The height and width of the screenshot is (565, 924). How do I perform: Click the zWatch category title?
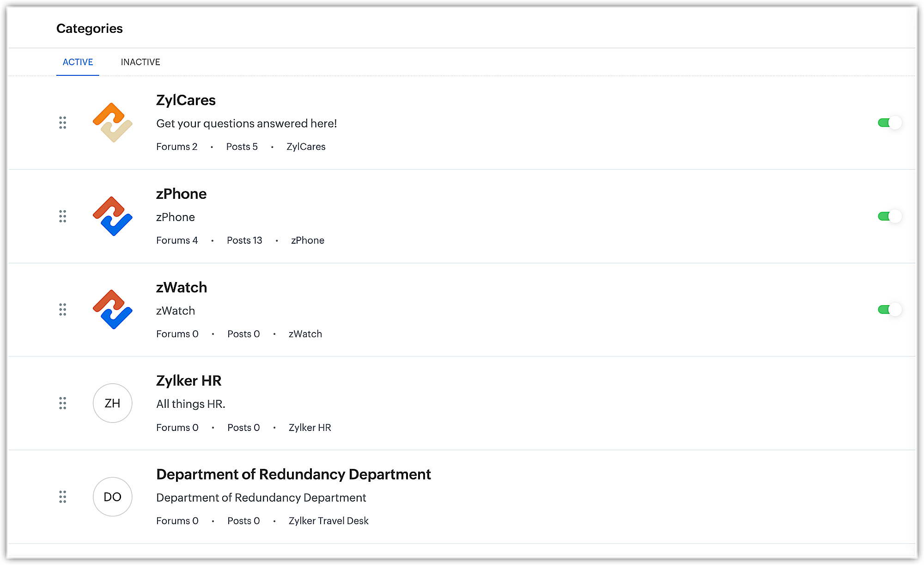point(182,287)
